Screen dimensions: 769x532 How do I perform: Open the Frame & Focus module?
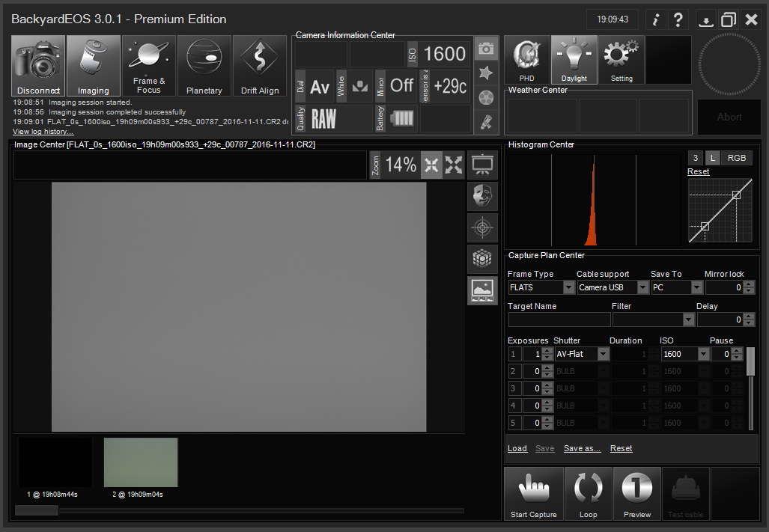pyautogui.click(x=148, y=65)
